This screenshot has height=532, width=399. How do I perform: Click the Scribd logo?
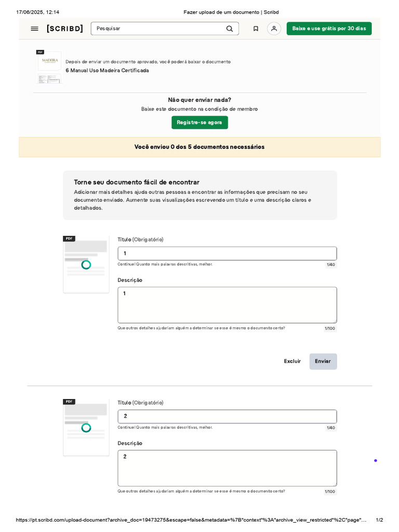point(65,29)
